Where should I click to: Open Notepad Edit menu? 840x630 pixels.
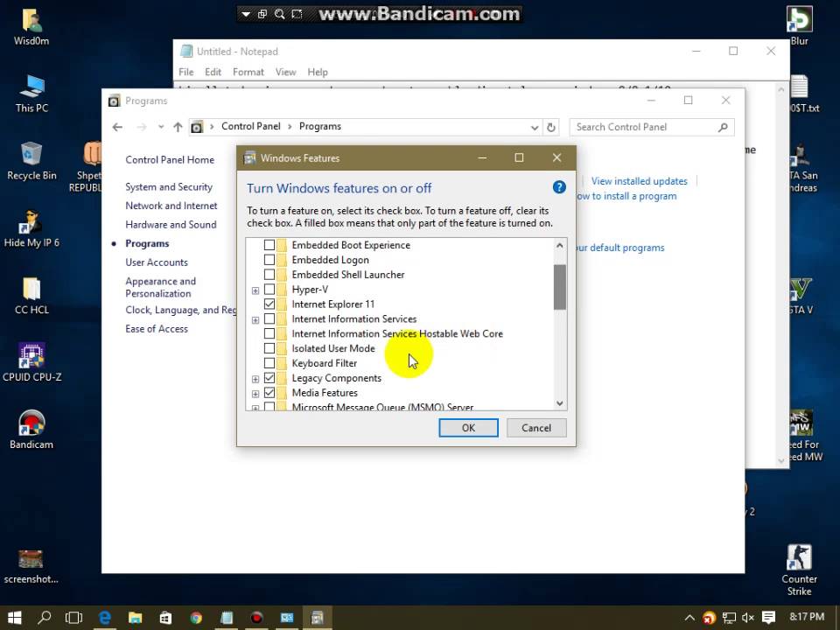click(213, 72)
